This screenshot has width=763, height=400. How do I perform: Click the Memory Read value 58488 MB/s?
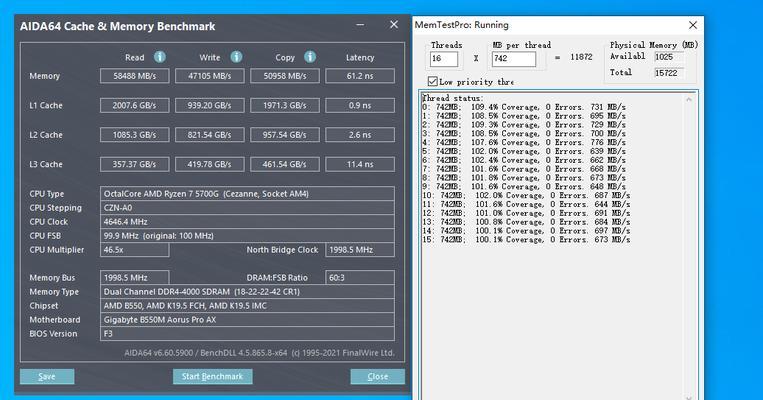(135, 76)
